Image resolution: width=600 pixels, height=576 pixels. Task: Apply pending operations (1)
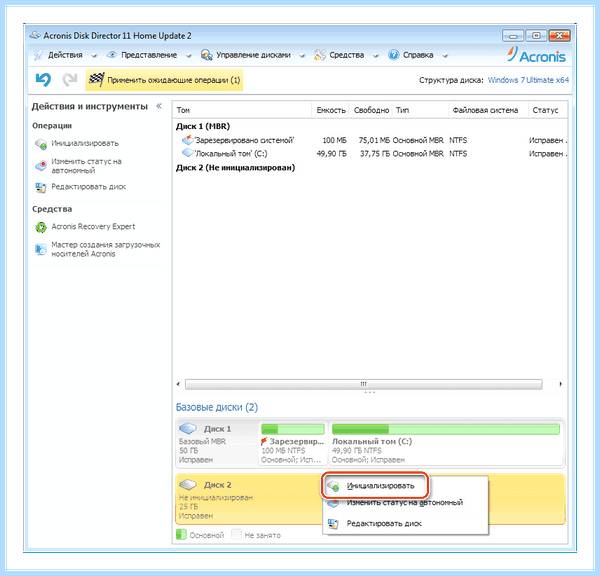[x=165, y=80]
